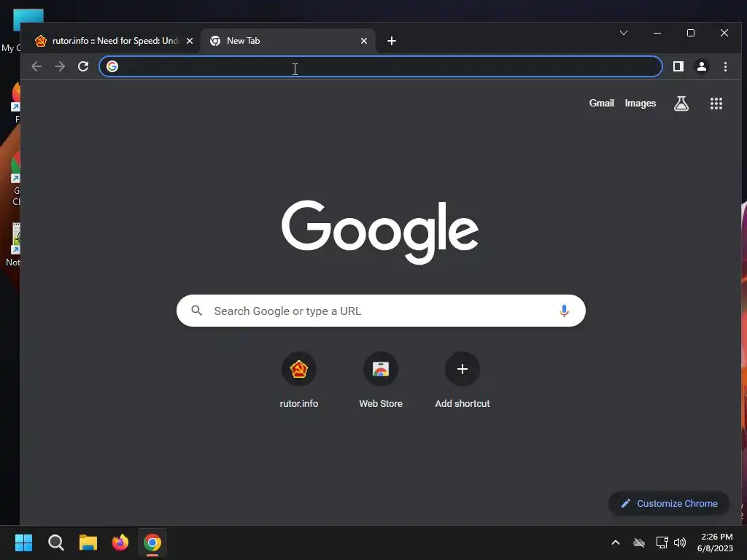Minimize the Chrome window
Image resolution: width=747 pixels, height=560 pixels.
[x=657, y=33]
